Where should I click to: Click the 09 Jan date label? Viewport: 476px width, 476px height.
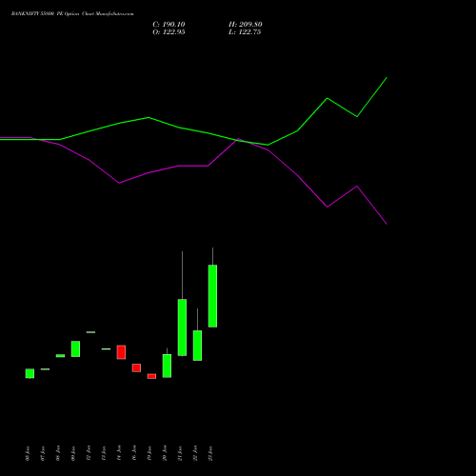pyautogui.click(x=73, y=453)
